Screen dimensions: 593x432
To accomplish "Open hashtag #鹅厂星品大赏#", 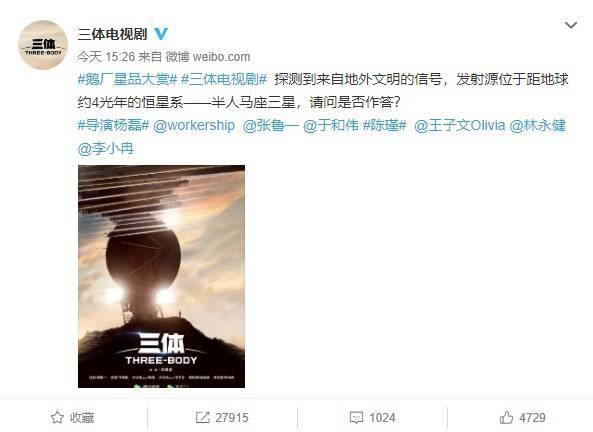I will [x=127, y=79].
